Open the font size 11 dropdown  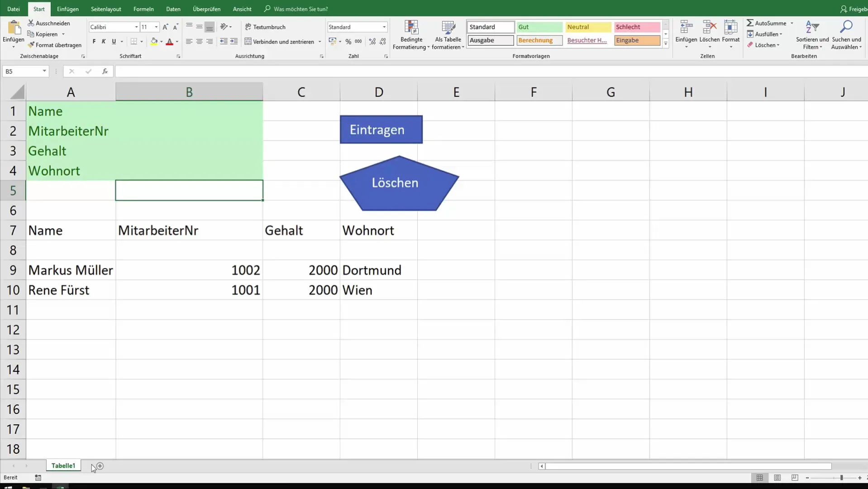tap(156, 27)
